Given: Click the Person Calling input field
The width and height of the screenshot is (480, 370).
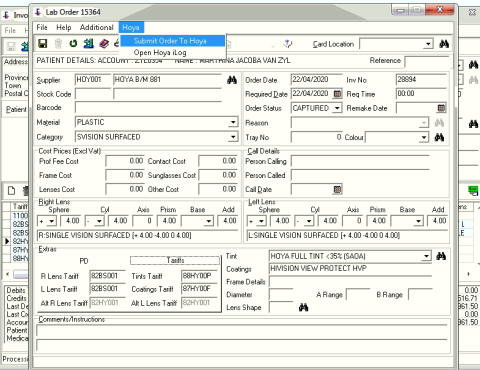Looking at the screenshot, I should coord(360,161).
